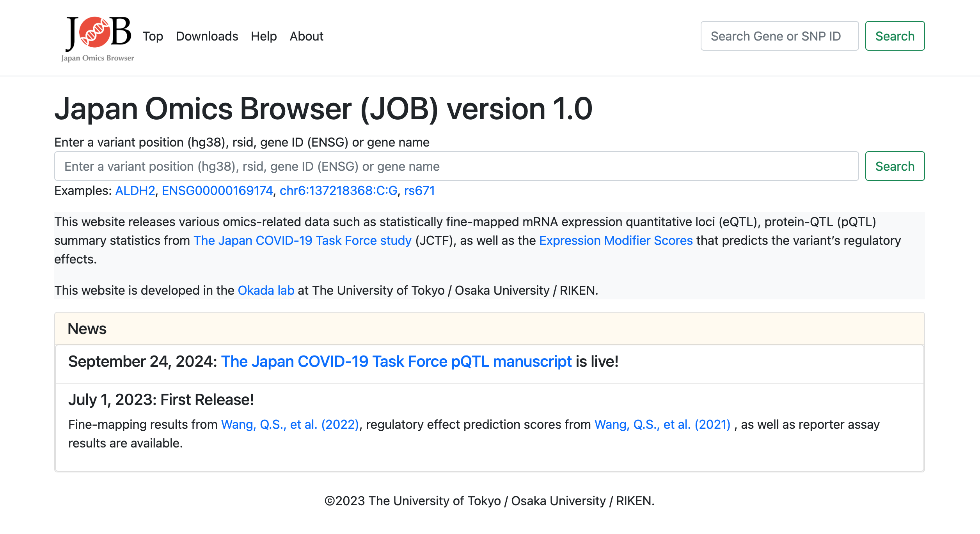Open the About page
Image resolution: width=980 pixels, height=534 pixels.
coord(306,36)
